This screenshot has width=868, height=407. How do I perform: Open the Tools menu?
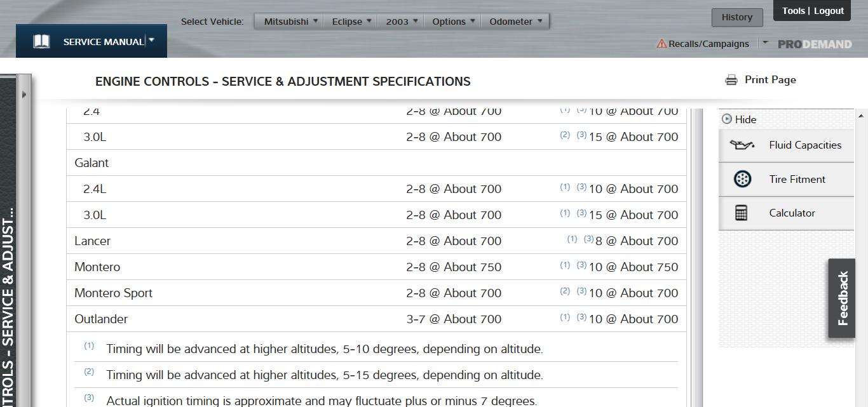click(x=793, y=11)
